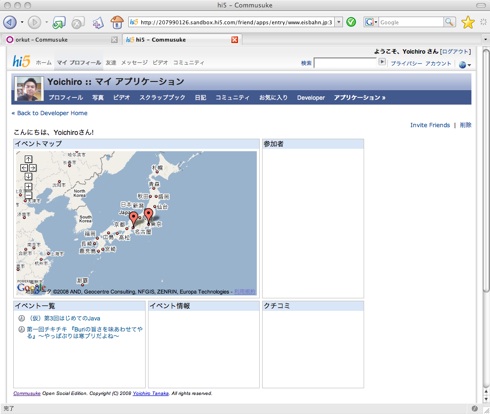This screenshot has width=490, height=414.
Task: Click the Commusuke footer link
Action: 27,393
